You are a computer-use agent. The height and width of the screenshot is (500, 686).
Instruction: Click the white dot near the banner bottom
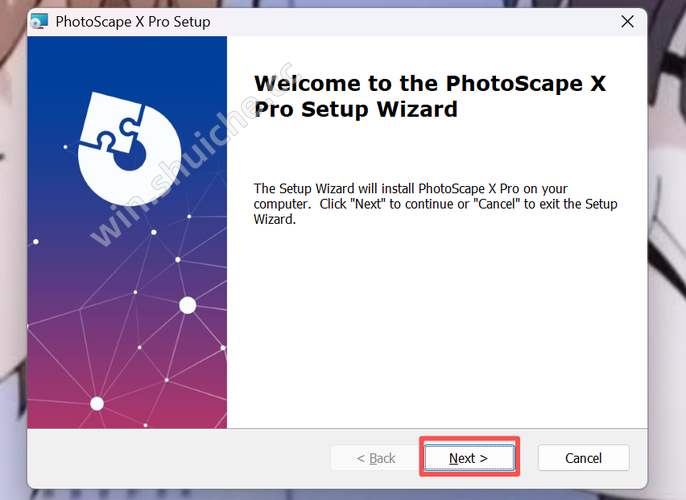[x=97, y=403]
